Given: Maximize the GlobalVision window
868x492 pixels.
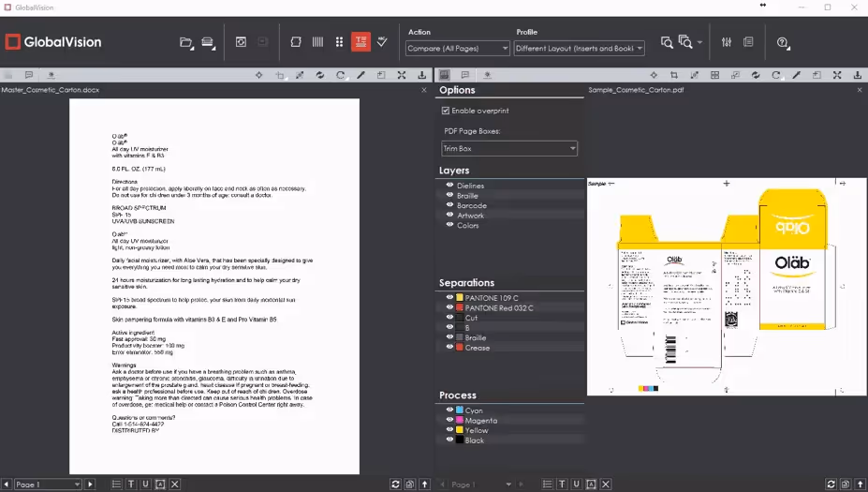Looking at the screenshot, I should point(828,7).
